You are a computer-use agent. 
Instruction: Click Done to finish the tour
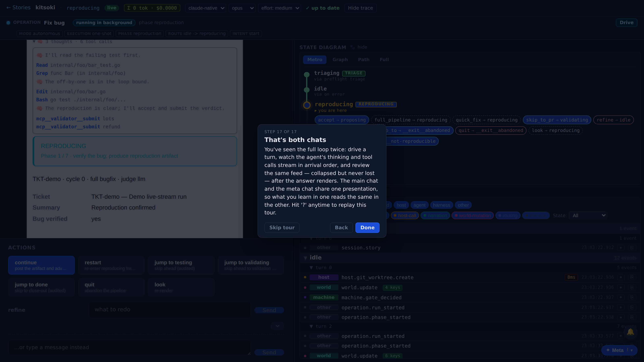[x=367, y=228]
